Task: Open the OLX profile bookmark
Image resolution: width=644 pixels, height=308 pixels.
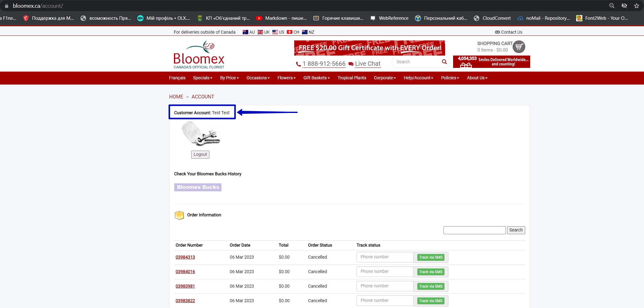Action: [164, 18]
